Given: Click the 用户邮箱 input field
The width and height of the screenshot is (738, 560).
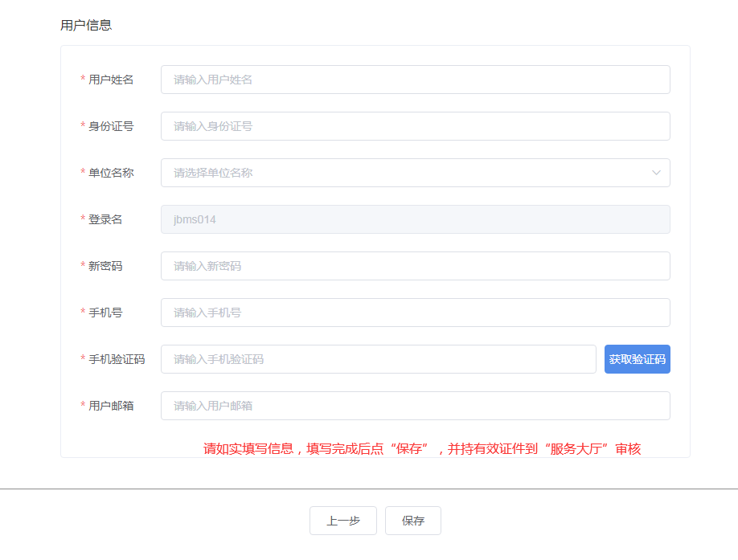Looking at the screenshot, I should [415, 406].
